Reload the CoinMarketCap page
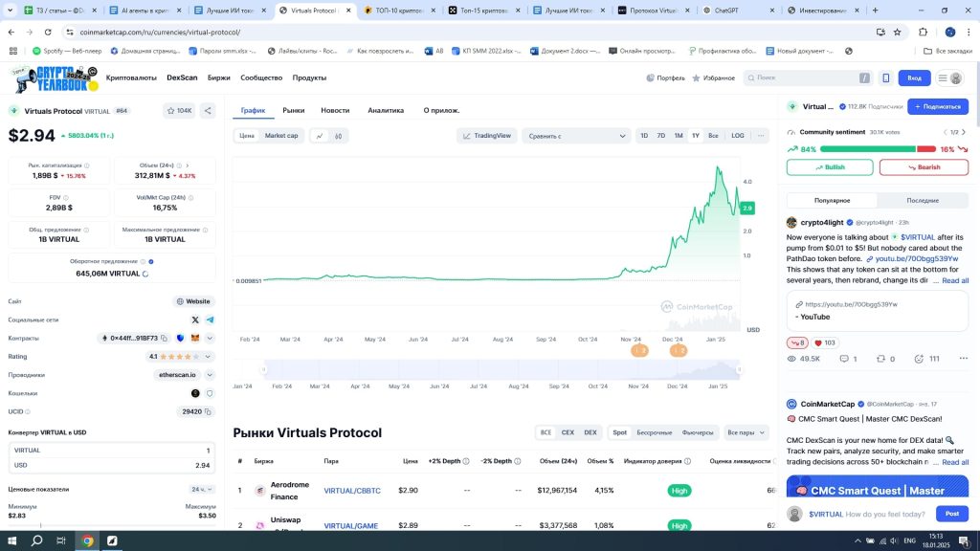 tap(48, 32)
